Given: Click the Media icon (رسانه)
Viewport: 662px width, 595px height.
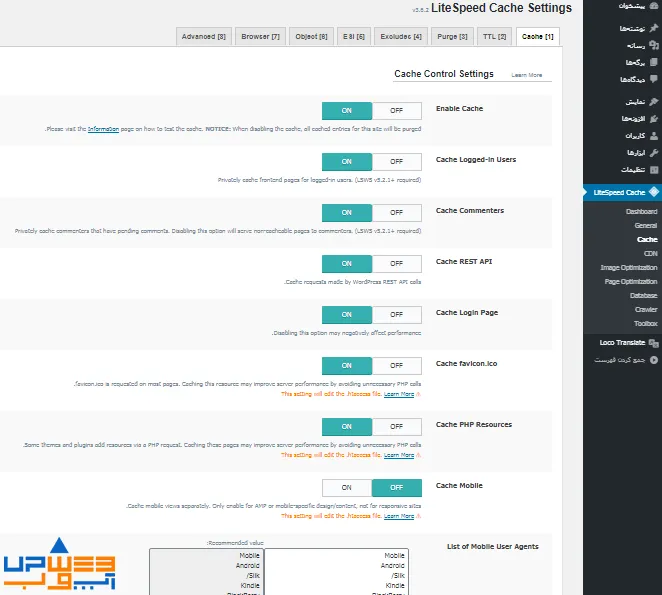Looking at the screenshot, I should 654,45.
